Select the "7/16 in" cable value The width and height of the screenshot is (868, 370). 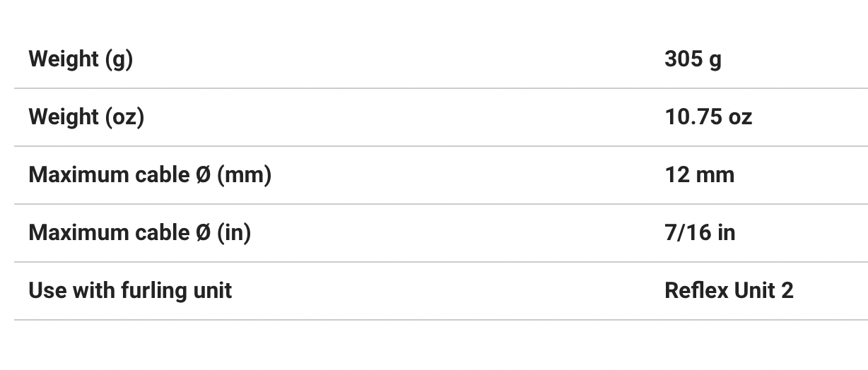tap(699, 233)
